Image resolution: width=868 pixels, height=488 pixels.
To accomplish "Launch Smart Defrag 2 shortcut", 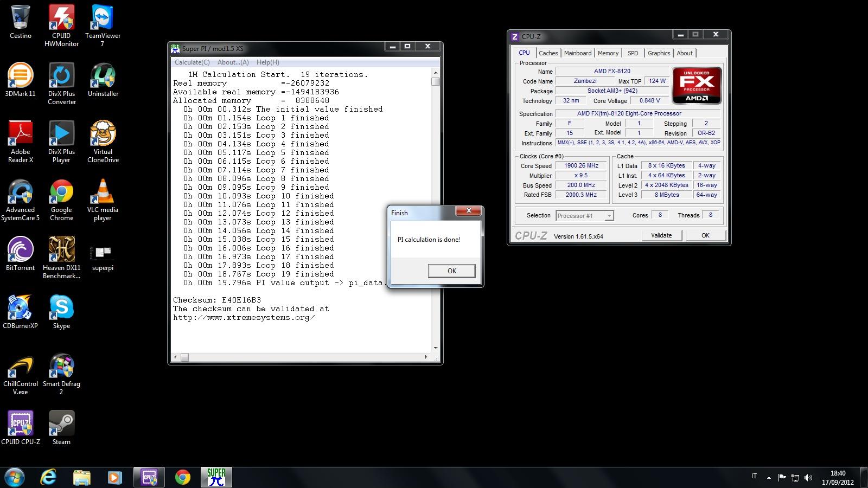I will coord(61,374).
